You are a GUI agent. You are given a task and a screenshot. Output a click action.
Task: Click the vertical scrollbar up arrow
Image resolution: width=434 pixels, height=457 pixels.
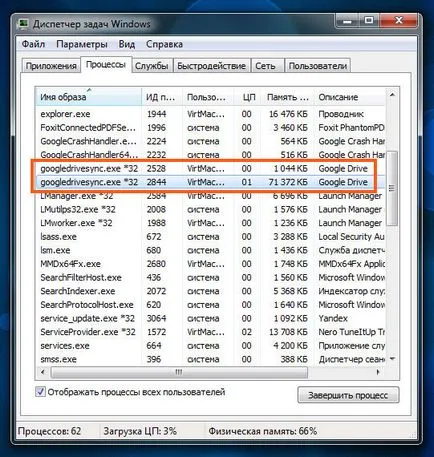(392, 95)
